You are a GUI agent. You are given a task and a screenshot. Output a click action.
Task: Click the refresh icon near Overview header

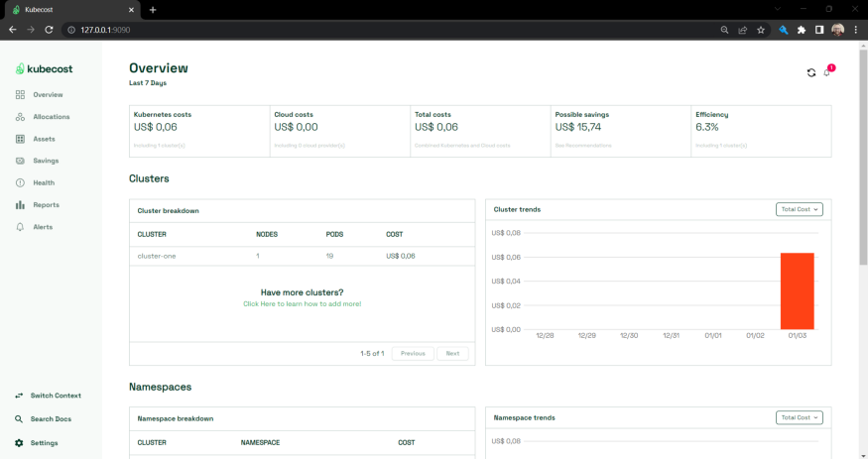point(810,72)
